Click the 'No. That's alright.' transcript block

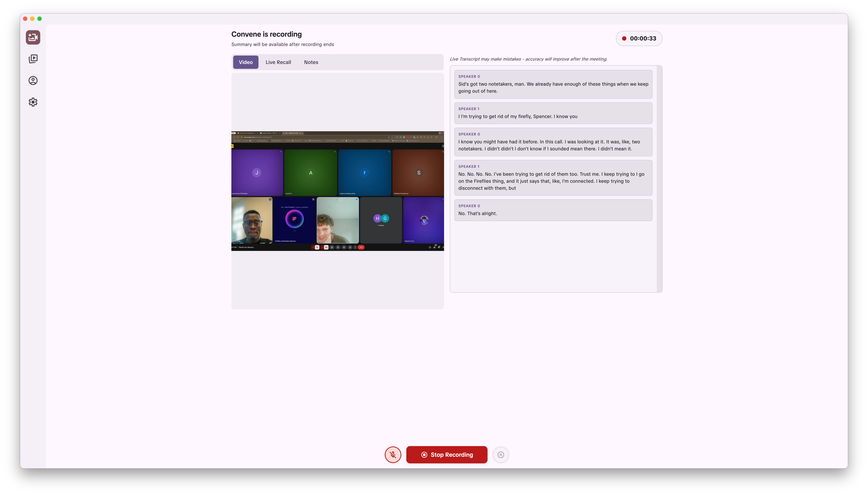click(553, 210)
